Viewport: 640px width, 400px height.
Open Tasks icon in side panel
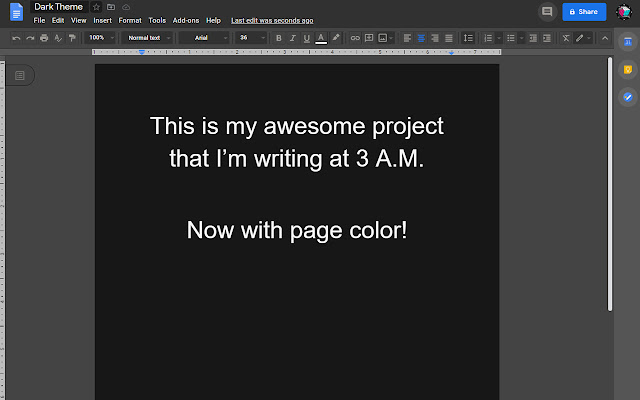pos(627,97)
